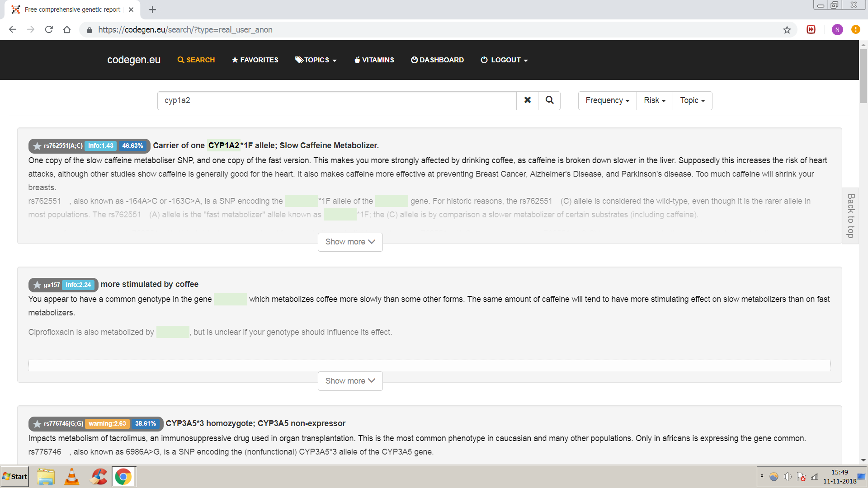Favorite the rs776746(G;G) result star
This screenshot has width=868, height=488.
pos(37,424)
